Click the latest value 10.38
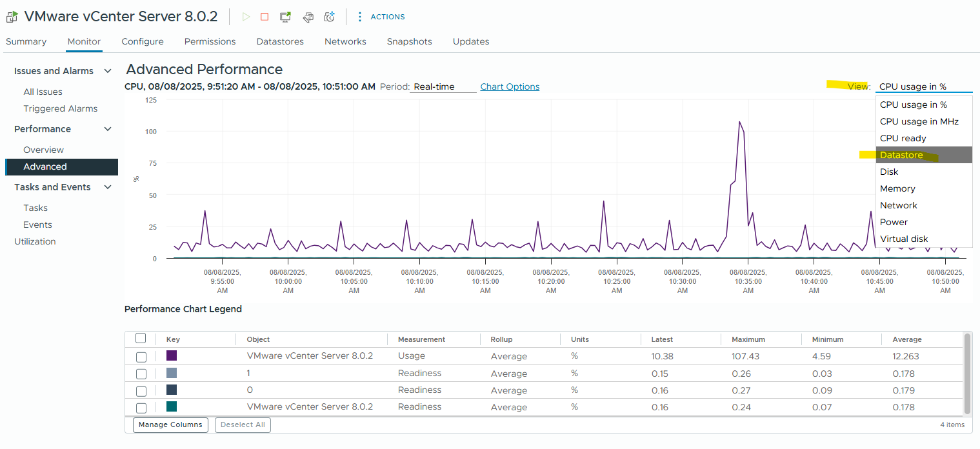 [662, 356]
